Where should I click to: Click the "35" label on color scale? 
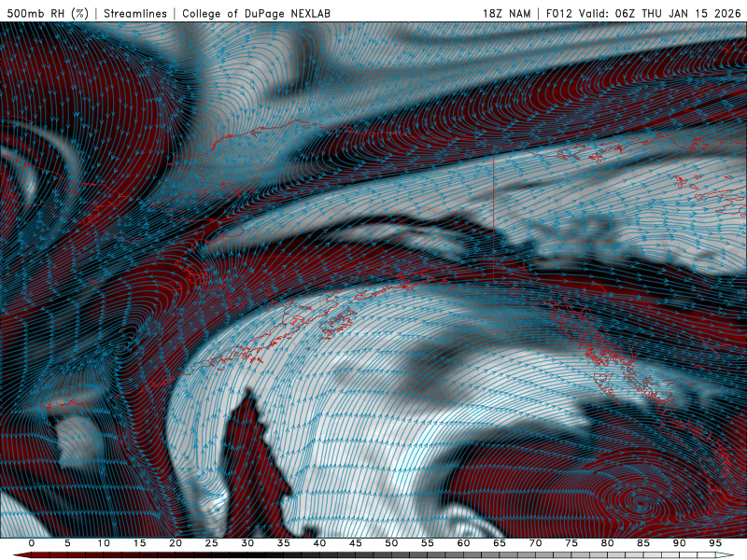(x=284, y=543)
